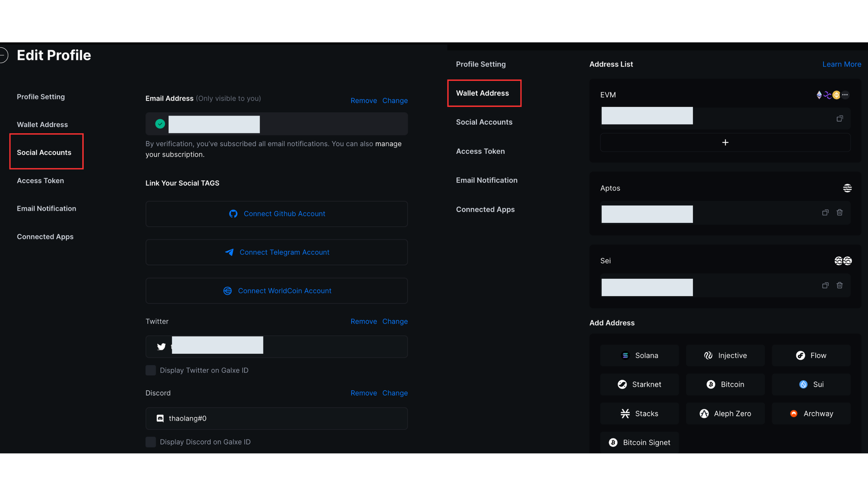
Task: Add a Solana address
Action: click(x=639, y=355)
